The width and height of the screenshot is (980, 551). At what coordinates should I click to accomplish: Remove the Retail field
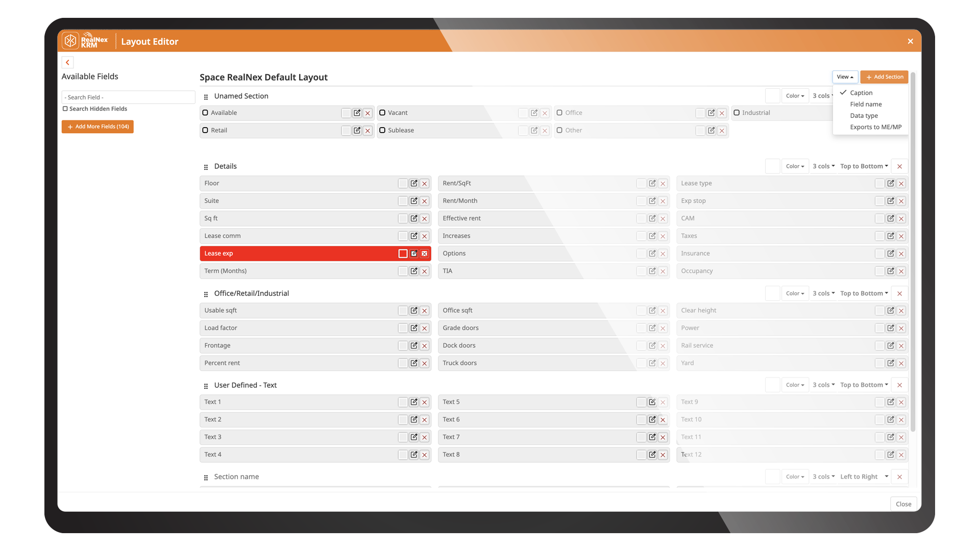[x=368, y=131]
